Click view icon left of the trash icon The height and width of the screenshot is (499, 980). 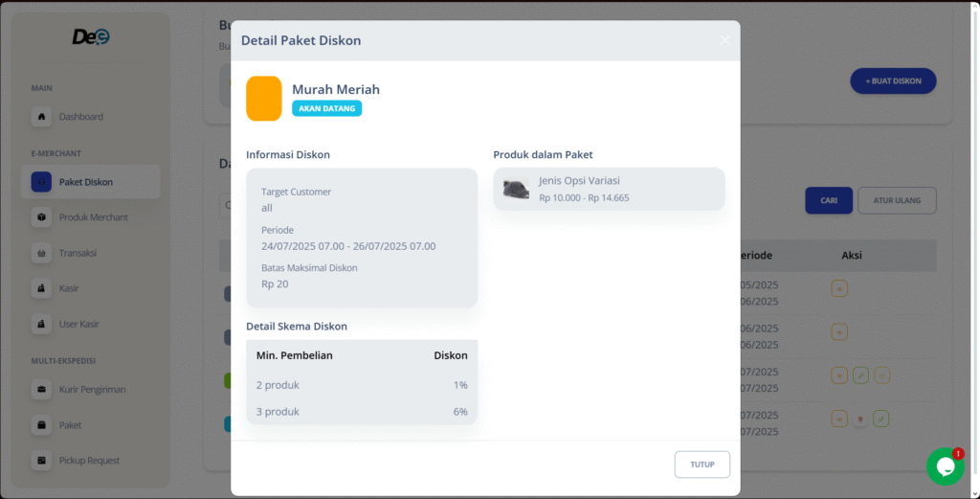[x=839, y=419]
